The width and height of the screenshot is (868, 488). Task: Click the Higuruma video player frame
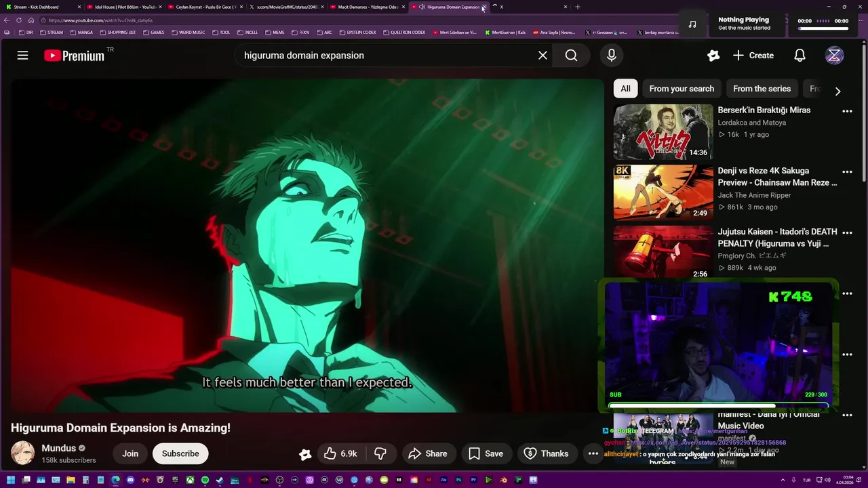[307, 245]
